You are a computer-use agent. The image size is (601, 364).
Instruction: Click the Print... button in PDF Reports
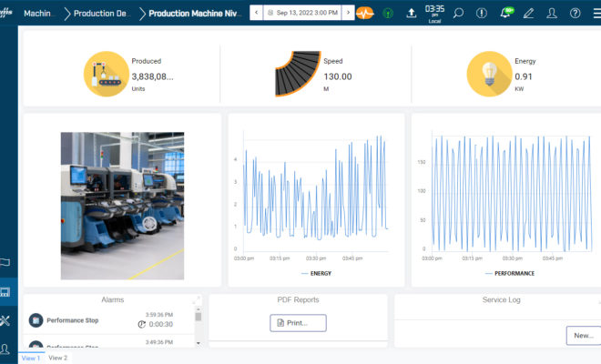click(x=298, y=322)
